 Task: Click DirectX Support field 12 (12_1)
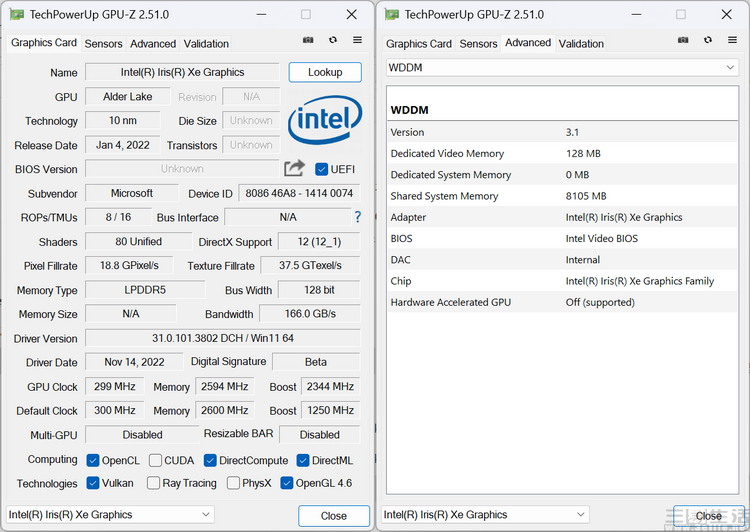(x=319, y=242)
